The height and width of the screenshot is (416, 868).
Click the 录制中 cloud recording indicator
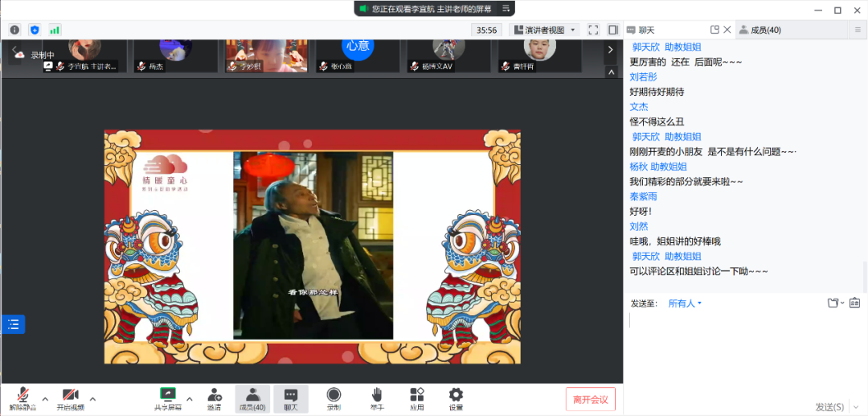point(35,55)
